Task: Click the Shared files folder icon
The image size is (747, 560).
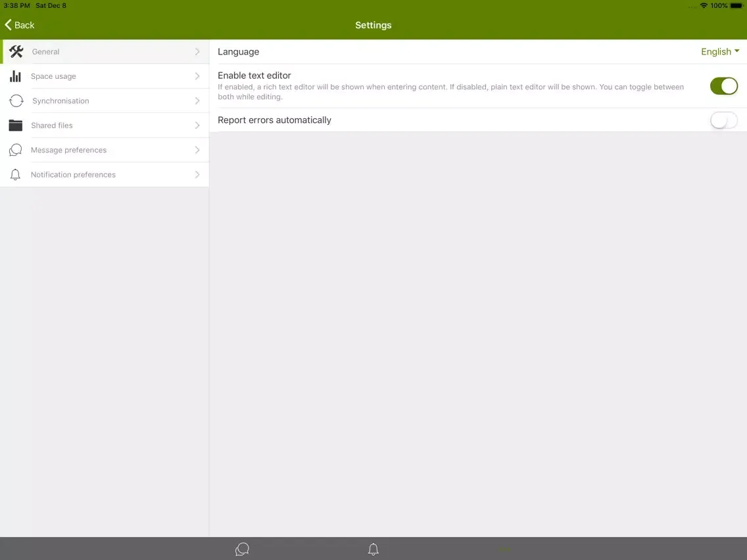Action: coord(16,126)
